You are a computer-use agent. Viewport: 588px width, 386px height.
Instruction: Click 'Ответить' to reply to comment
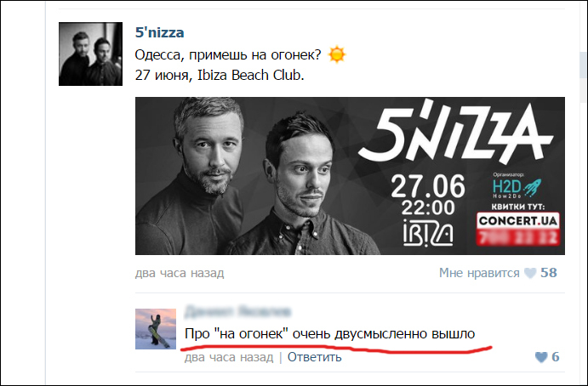tap(315, 357)
